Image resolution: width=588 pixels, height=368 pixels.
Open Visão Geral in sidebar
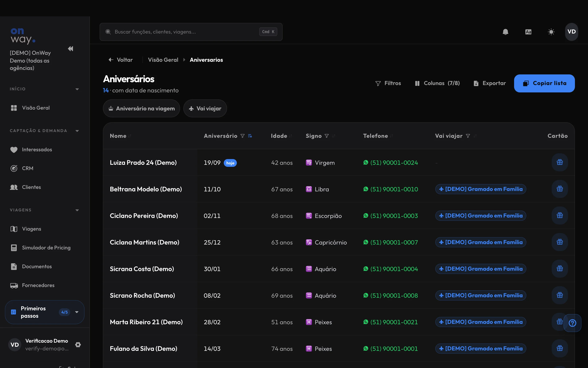[x=45, y=108]
